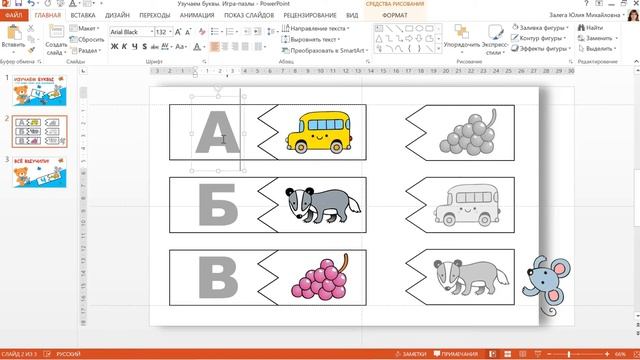Toggle align text right

coord(235,47)
